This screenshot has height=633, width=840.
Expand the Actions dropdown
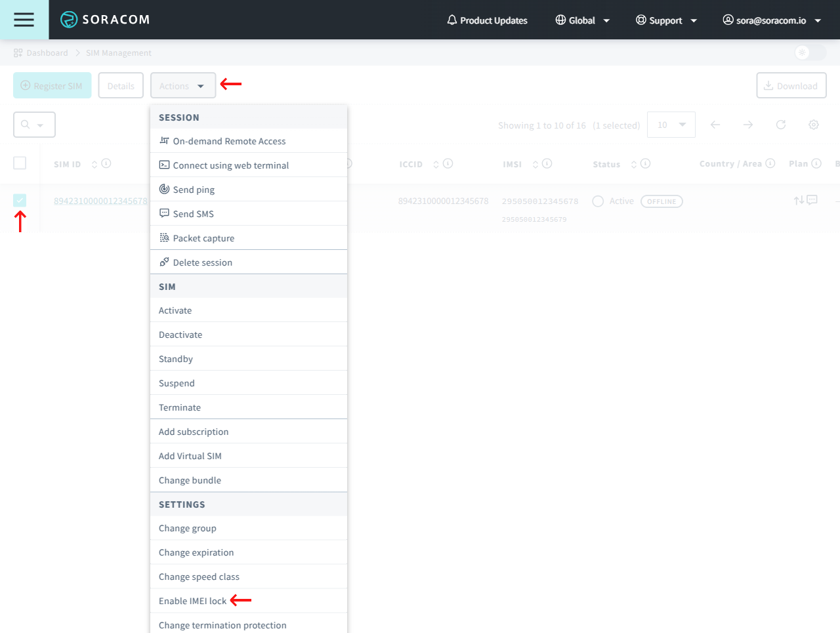pos(182,86)
